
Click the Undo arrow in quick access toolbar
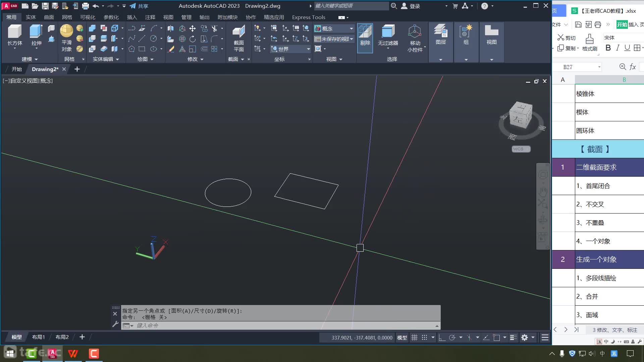tap(96, 6)
